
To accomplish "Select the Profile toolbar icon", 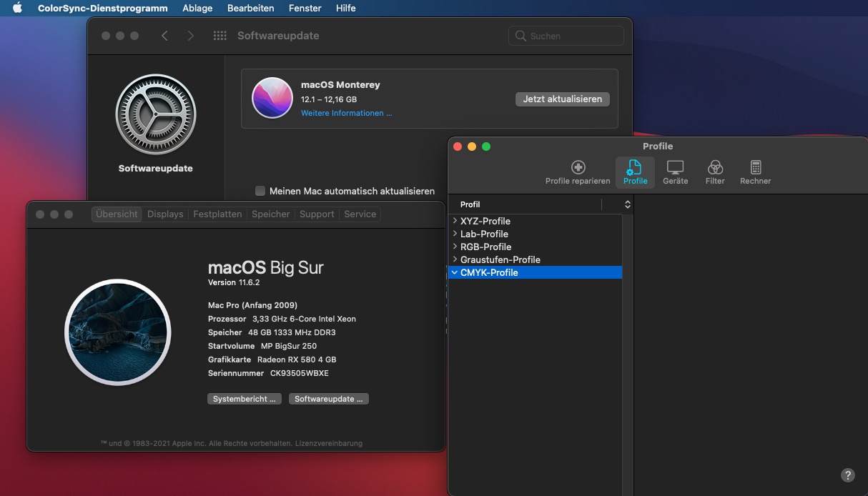I will click(635, 172).
